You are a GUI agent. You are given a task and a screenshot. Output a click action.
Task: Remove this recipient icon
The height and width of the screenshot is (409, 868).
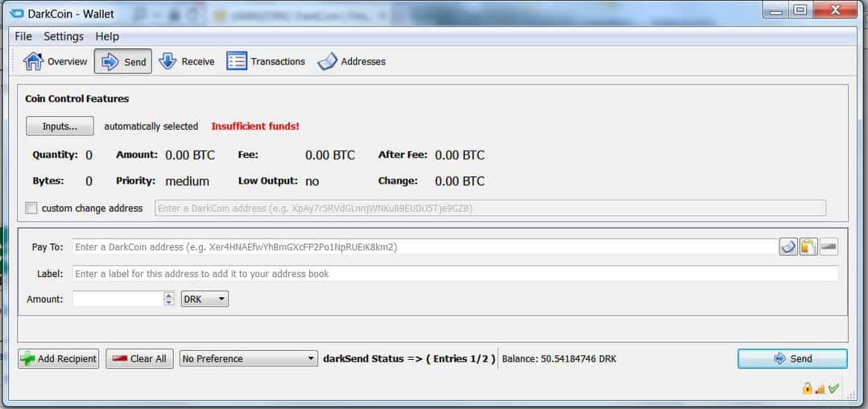pos(829,247)
